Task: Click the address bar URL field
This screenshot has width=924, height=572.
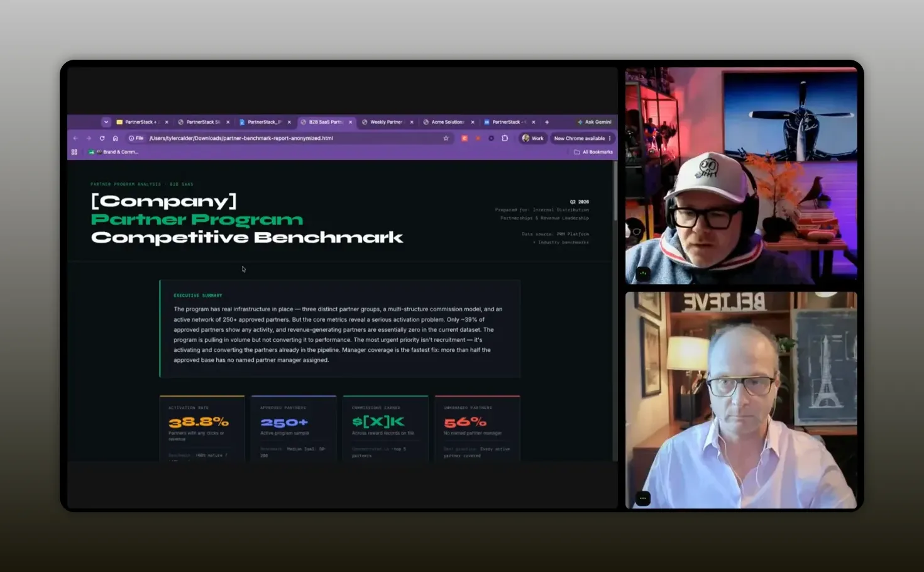Action: click(289, 138)
